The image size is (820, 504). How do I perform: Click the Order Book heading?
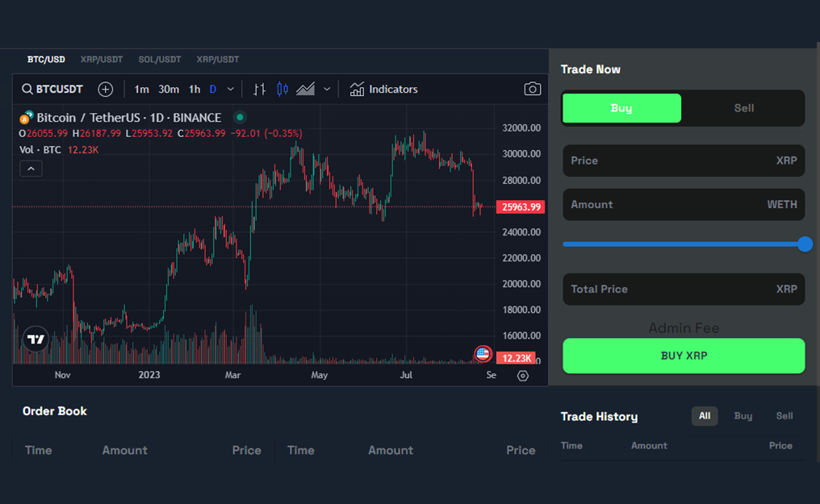tap(54, 411)
